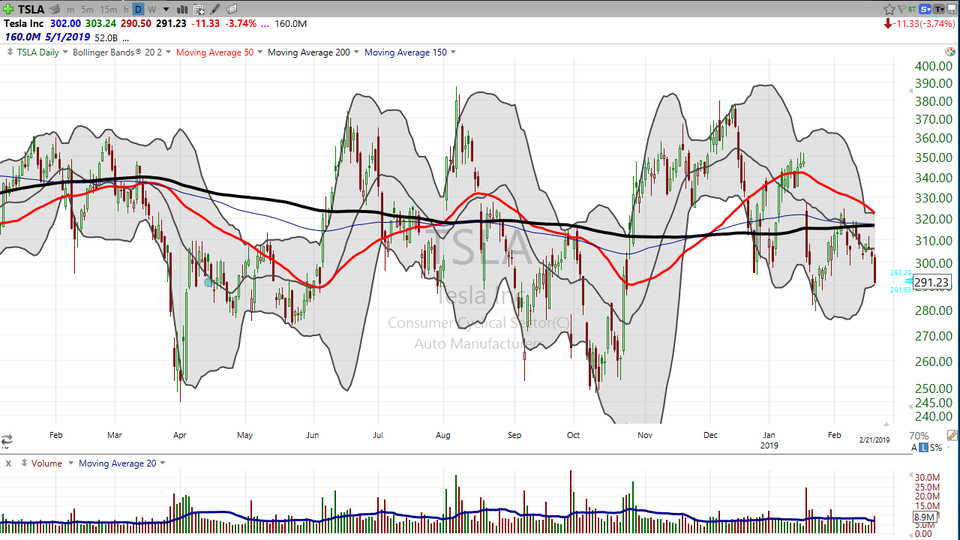Click the flag icon in top-right toolbar
The height and width of the screenshot is (540, 960).
click(901, 9)
